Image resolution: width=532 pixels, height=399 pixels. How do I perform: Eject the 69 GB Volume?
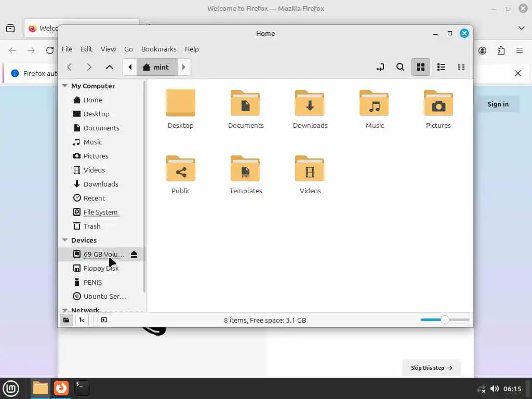tap(134, 255)
